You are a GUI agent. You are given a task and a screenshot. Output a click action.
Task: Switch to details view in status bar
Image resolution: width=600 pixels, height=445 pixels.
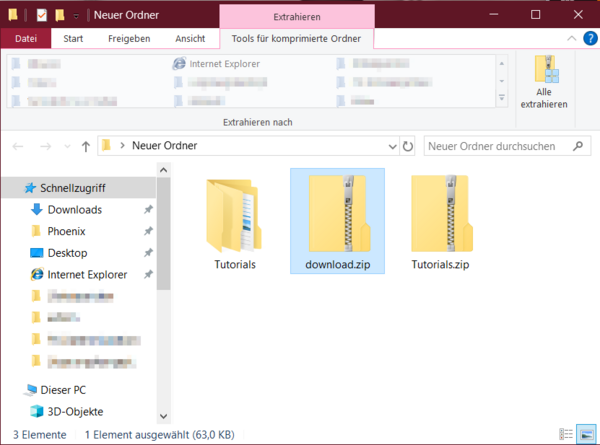click(567, 435)
